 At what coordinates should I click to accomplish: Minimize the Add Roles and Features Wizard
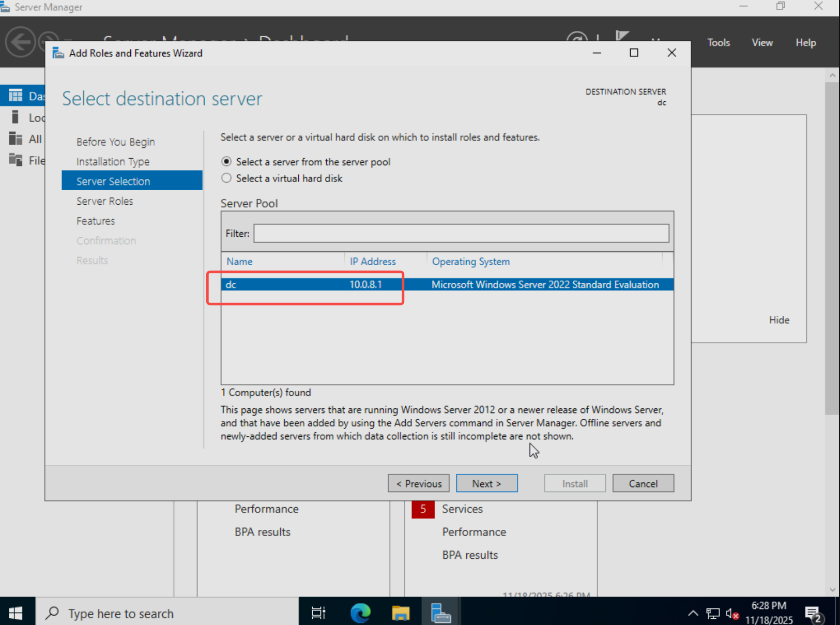click(597, 53)
